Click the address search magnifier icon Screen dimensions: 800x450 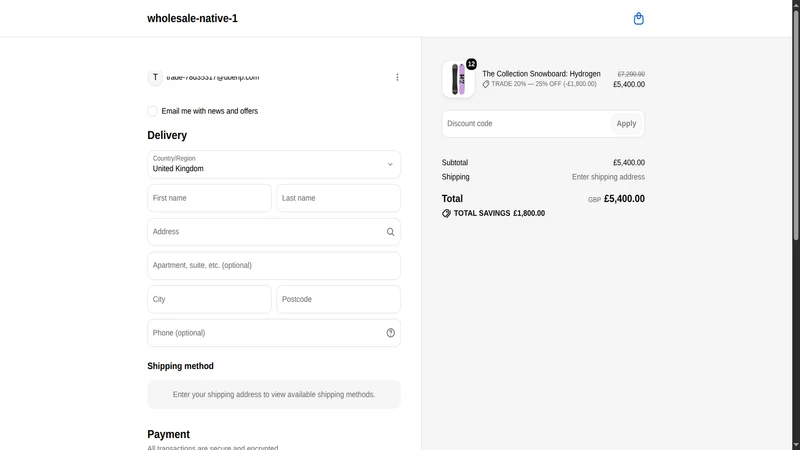(x=390, y=232)
